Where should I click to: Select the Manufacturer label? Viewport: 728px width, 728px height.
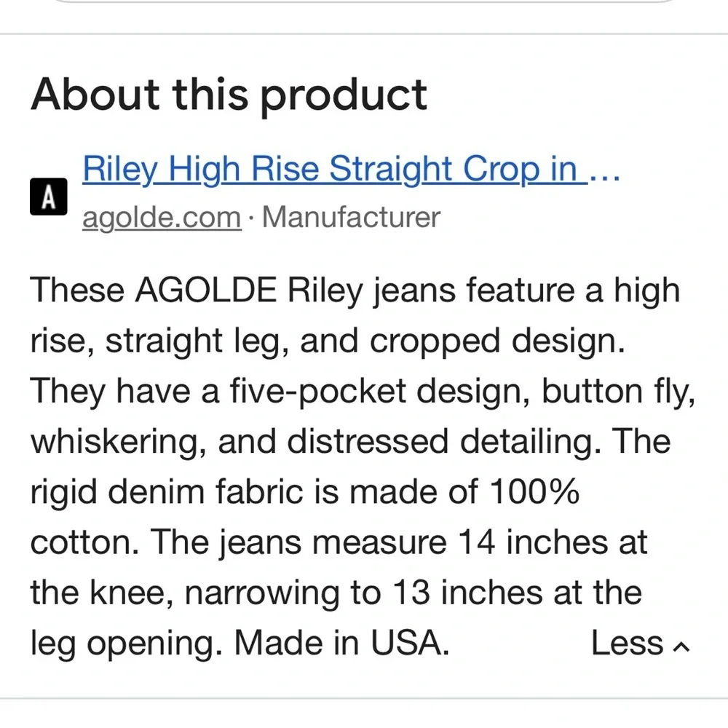click(353, 216)
